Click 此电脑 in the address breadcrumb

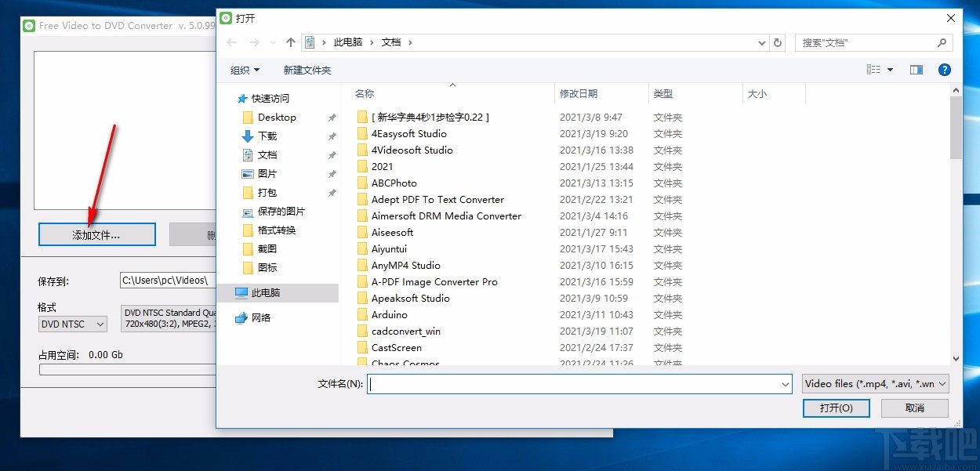347,42
